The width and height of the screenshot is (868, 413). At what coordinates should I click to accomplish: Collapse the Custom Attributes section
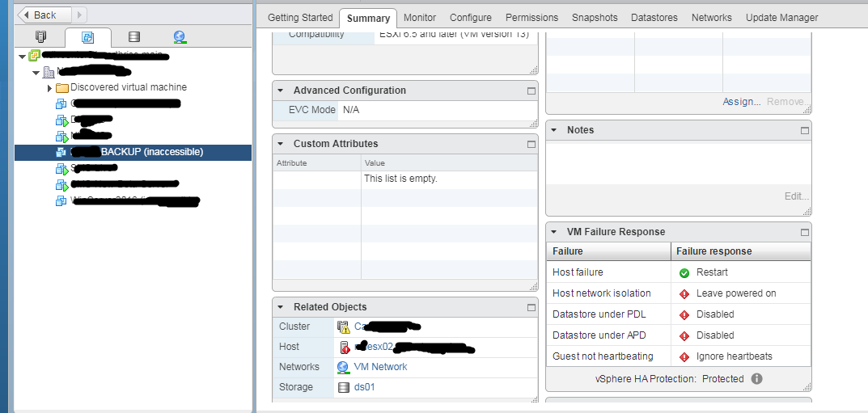point(281,144)
